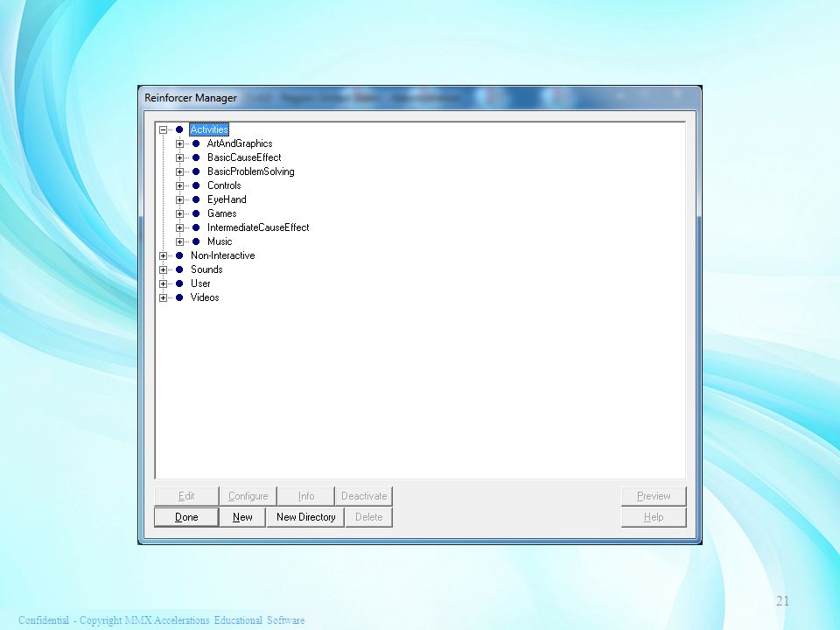Screen dimensions: 840x630
Task: Click the blue dot icon beside Games
Action: (196, 213)
